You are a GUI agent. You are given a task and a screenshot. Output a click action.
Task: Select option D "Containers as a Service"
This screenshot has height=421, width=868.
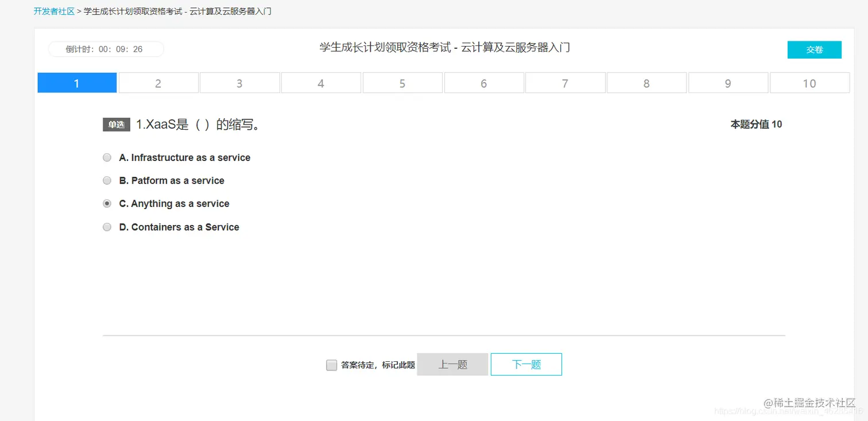(x=107, y=227)
